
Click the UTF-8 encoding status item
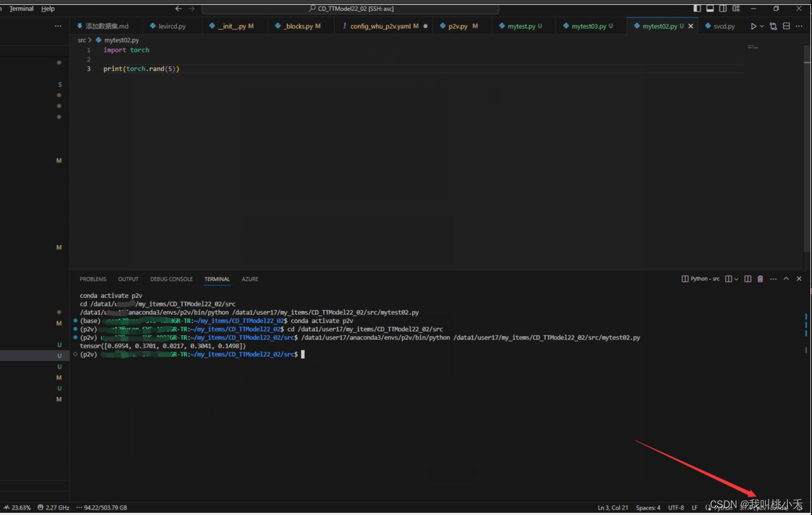tap(676, 508)
